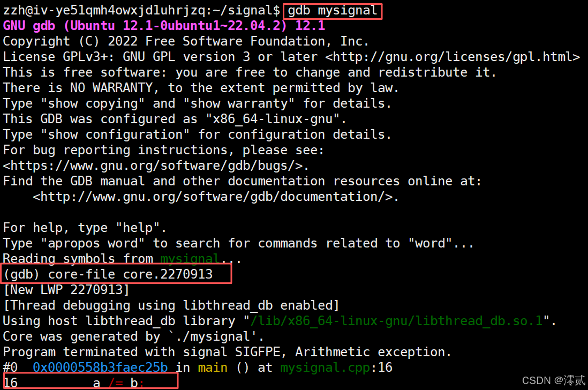Open the gdb/documentation URL link

tap(213, 197)
